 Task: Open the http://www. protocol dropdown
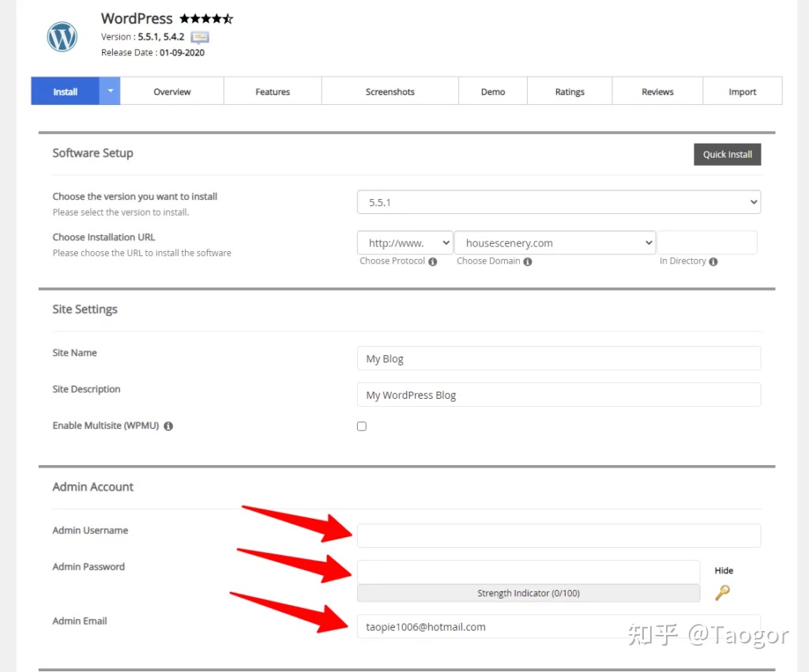[405, 243]
